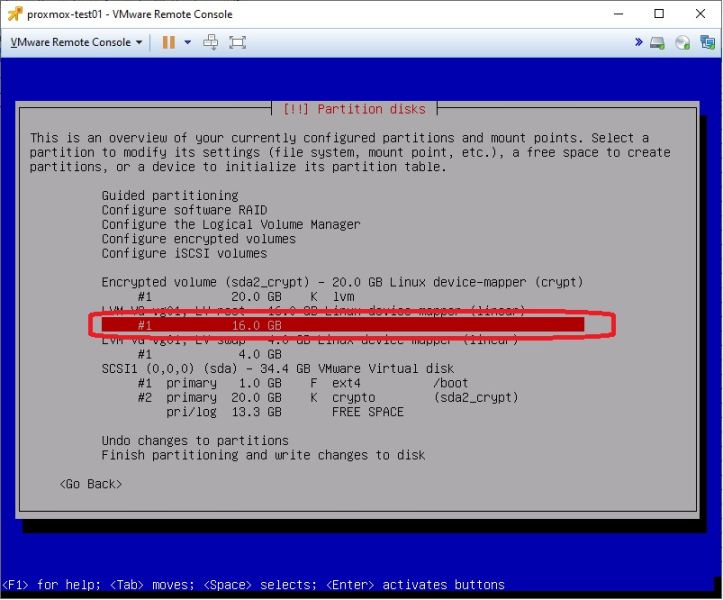
Task: Open the VMware Remote Console menu
Action: (x=76, y=42)
